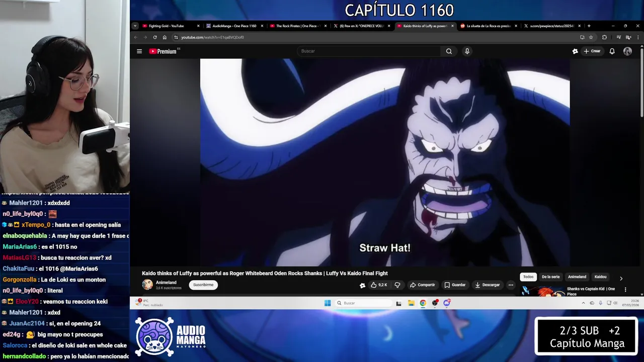This screenshot has height=362, width=644.
Task: Open Windows Start menu
Action: click(x=328, y=303)
